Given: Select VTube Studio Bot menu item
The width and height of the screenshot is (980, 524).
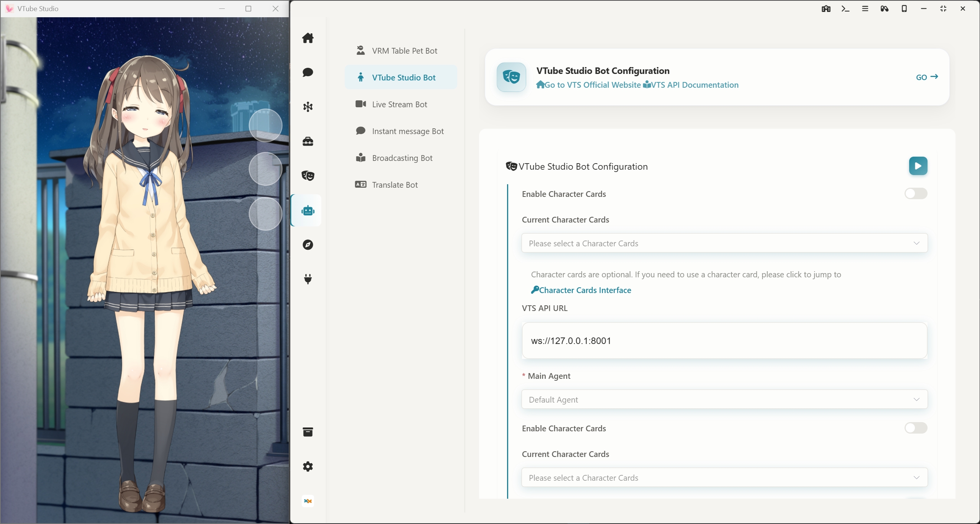Looking at the screenshot, I should (x=401, y=77).
